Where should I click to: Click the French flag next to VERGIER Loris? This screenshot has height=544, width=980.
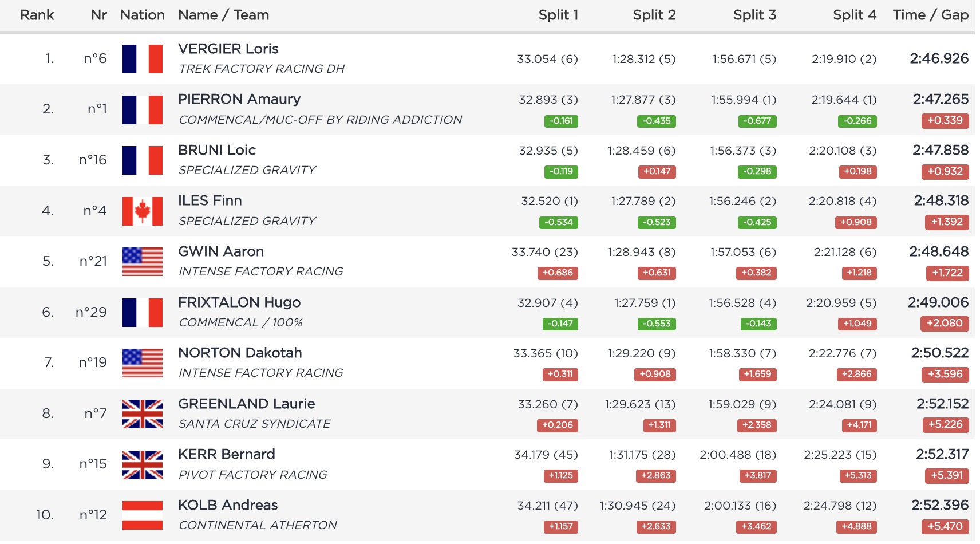pyautogui.click(x=142, y=59)
